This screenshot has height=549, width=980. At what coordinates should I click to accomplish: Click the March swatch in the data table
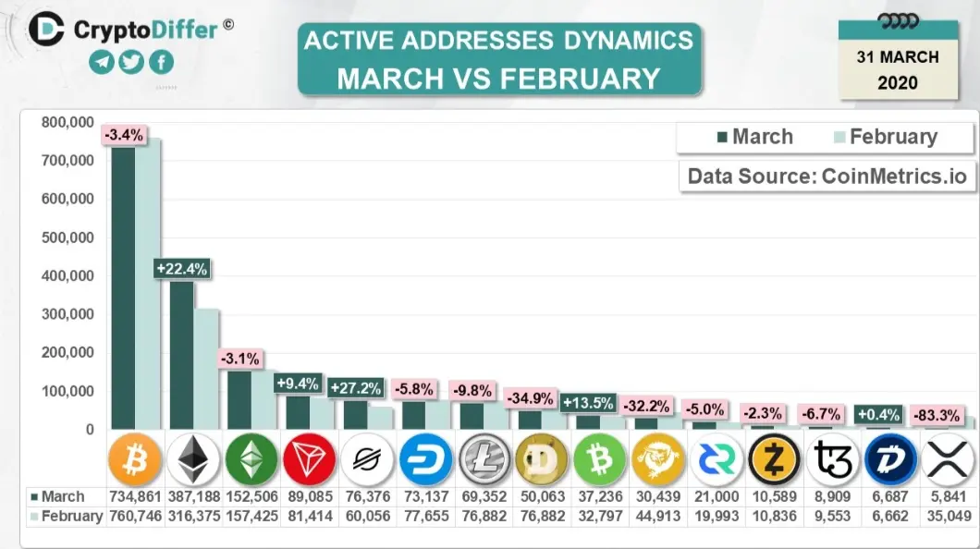pos(34,497)
